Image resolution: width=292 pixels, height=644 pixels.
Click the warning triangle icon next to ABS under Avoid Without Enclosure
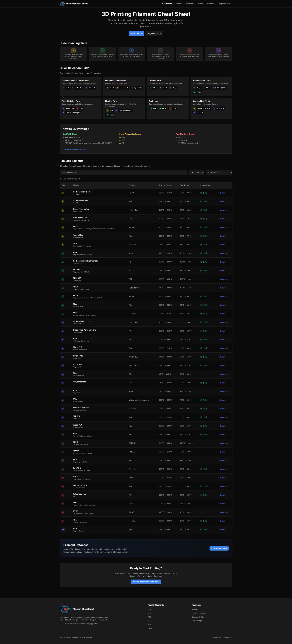[x=120, y=137]
